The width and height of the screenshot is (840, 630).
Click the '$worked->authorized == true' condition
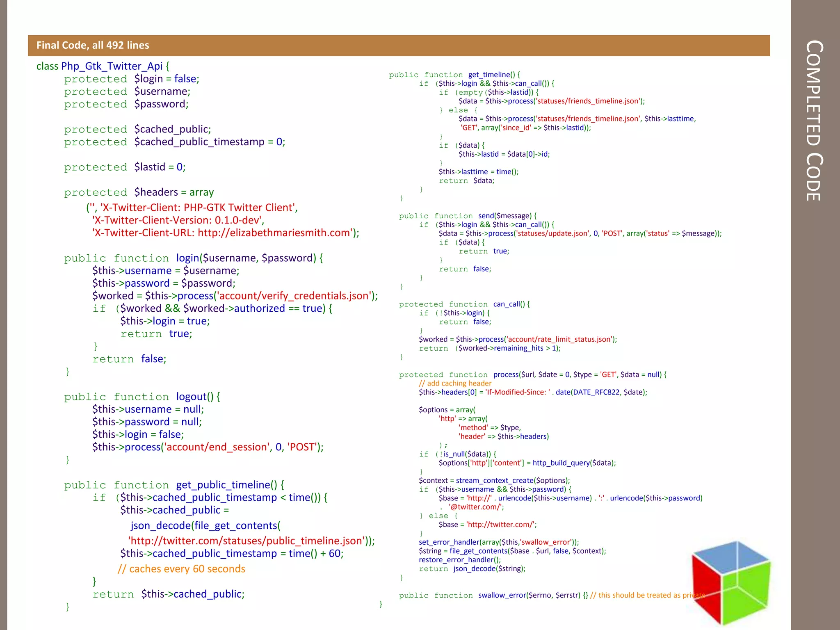(x=253, y=308)
